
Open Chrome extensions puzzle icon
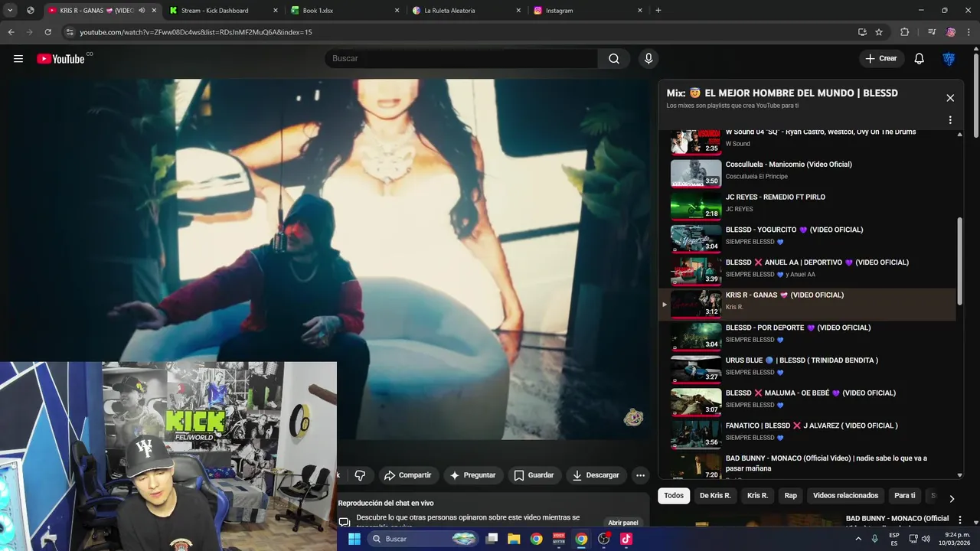pos(905,32)
